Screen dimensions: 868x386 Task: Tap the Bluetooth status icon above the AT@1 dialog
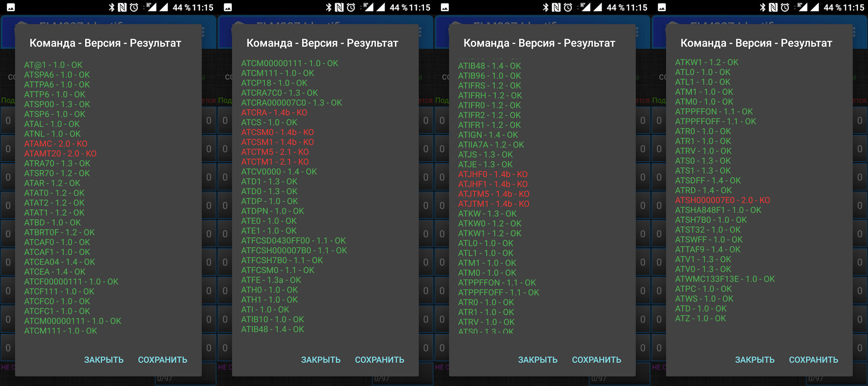[x=112, y=7]
